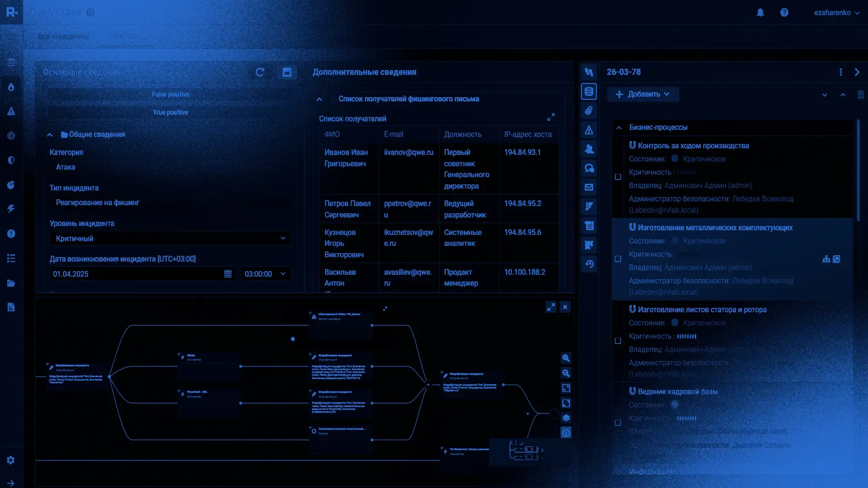
Task: Open the notifications bell
Action: point(760,13)
